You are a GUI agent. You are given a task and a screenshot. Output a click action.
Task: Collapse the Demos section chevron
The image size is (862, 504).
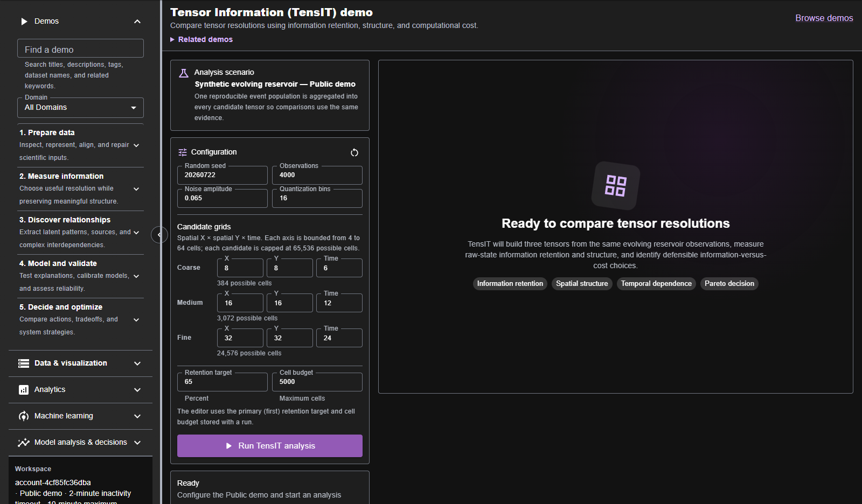coord(137,22)
